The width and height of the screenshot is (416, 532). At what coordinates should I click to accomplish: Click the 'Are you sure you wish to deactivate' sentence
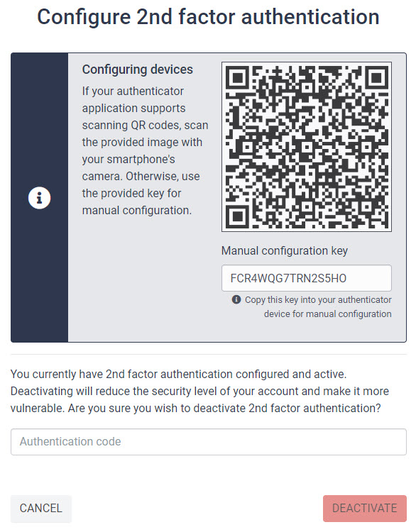pos(224,408)
